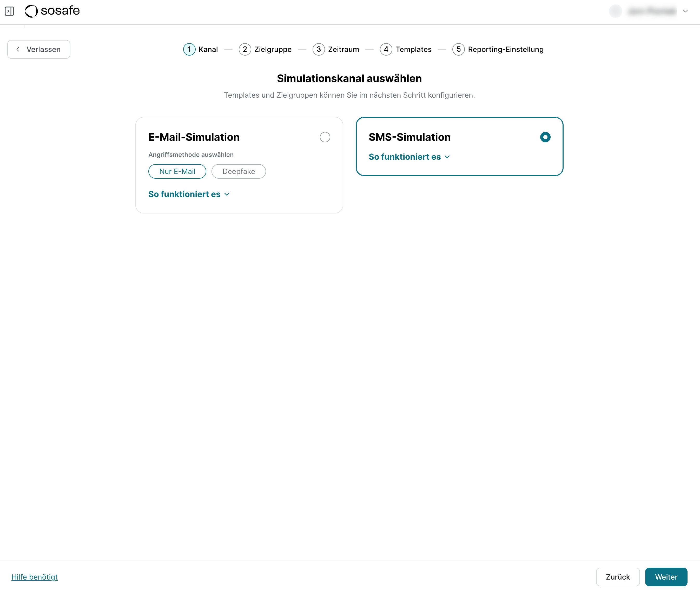Toggle the sidebar panel icon
Screen dimensions: 700x591
(x=9, y=11)
